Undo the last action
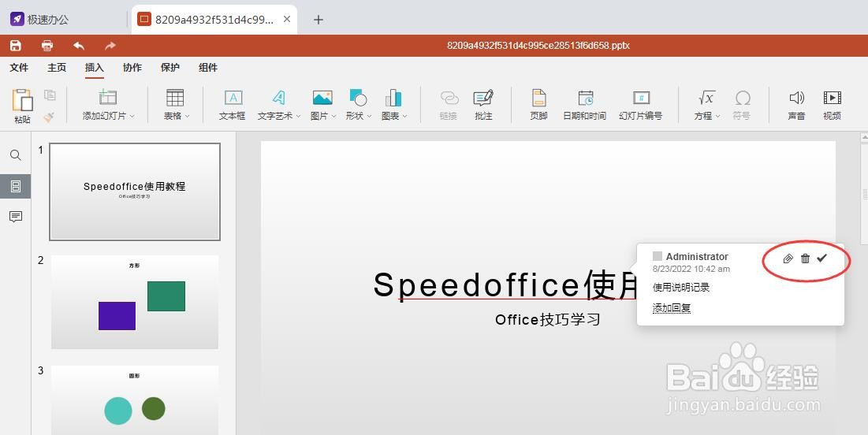Screen dimensions: 868x435 (79, 46)
